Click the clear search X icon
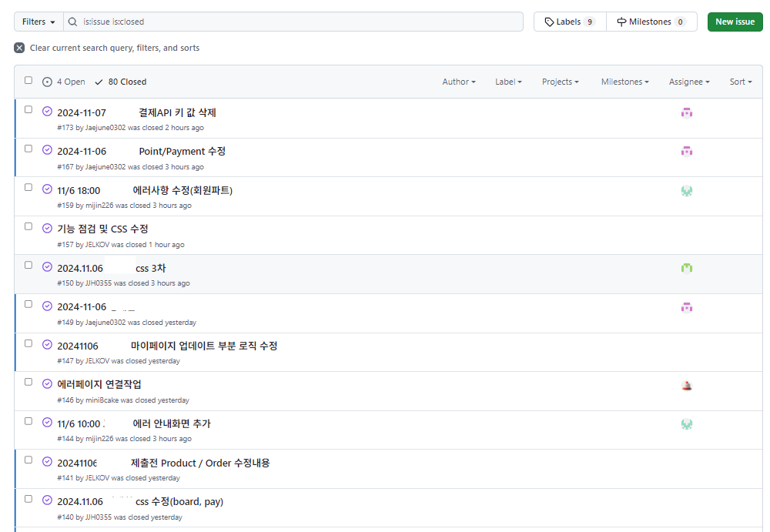 (x=19, y=48)
